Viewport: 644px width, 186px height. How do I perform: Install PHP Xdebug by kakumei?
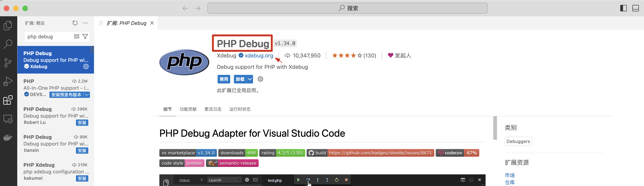pyautogui.click(x=82, y=179)
